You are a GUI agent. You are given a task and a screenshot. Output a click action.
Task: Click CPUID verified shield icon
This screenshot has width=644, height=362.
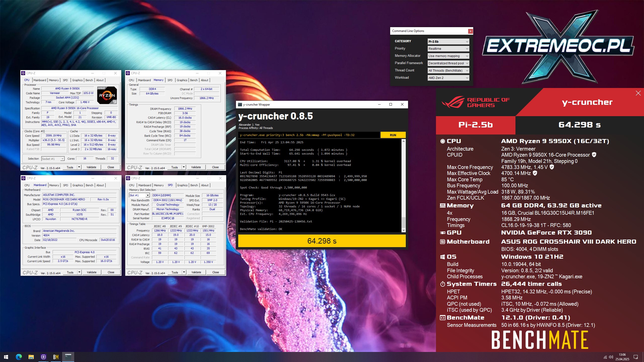click(594, 155)
